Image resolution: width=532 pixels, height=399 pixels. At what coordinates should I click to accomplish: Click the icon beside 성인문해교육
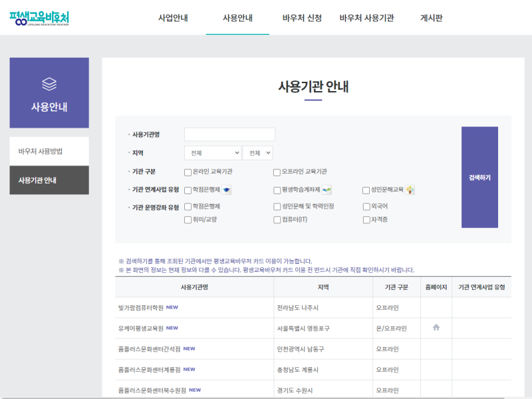coord(411,189)
